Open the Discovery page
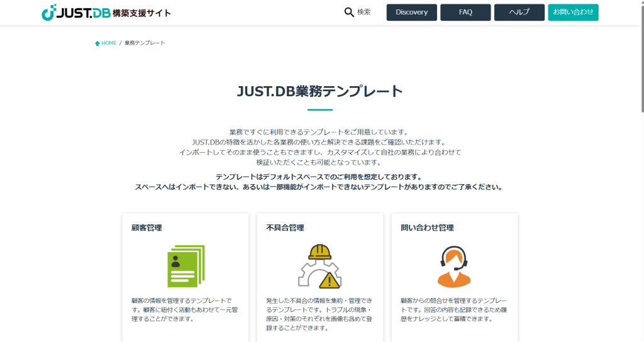644x342 pixels. pos(411,13)
